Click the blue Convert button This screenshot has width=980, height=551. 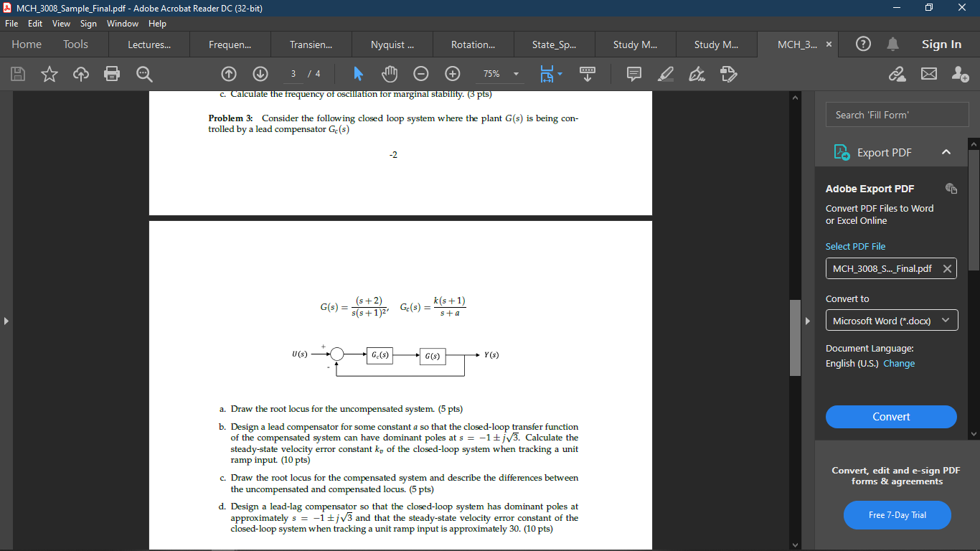(891, 417)
